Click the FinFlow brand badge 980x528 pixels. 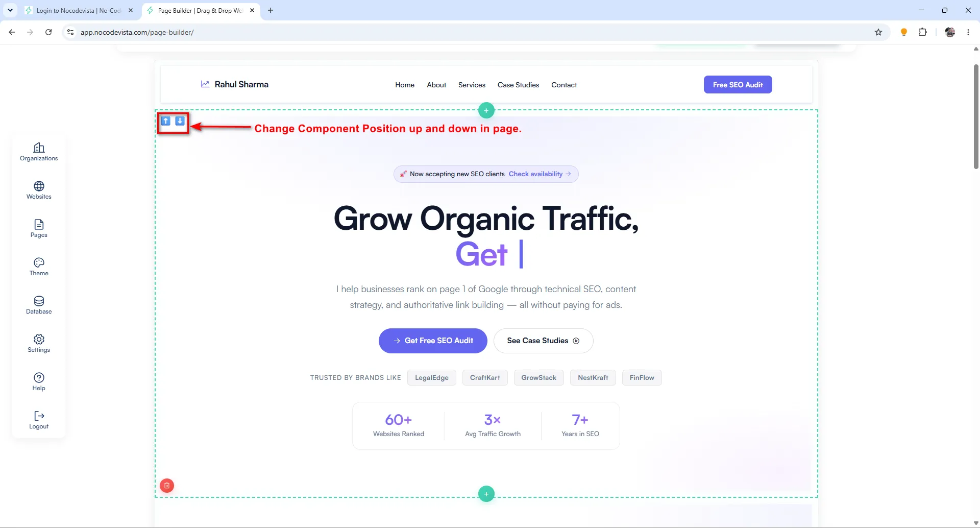pyautogui.click(x=642, y=378)
